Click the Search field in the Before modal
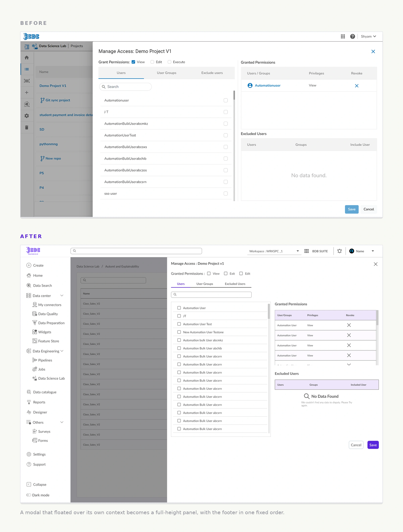This screenshot has width=403, height=532. (x=125, y=87)
